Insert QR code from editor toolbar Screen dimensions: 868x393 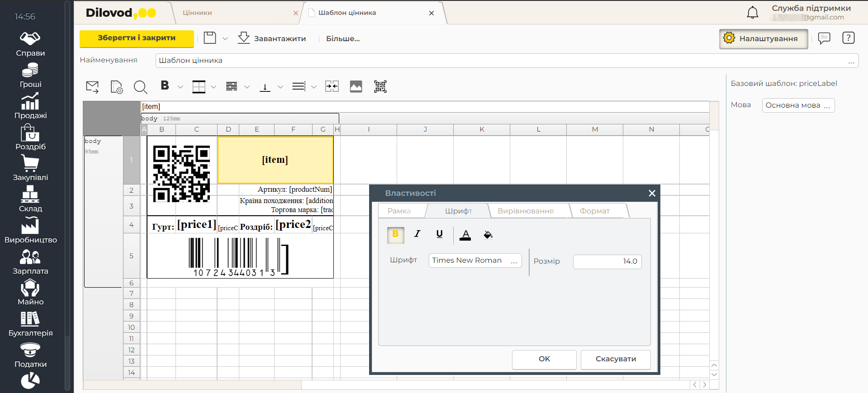tap(380, 86)
